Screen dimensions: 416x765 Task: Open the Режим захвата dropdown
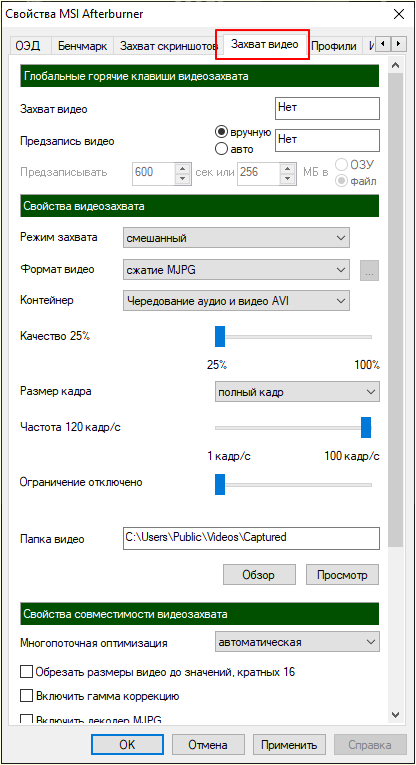click(x=236, y=238)
